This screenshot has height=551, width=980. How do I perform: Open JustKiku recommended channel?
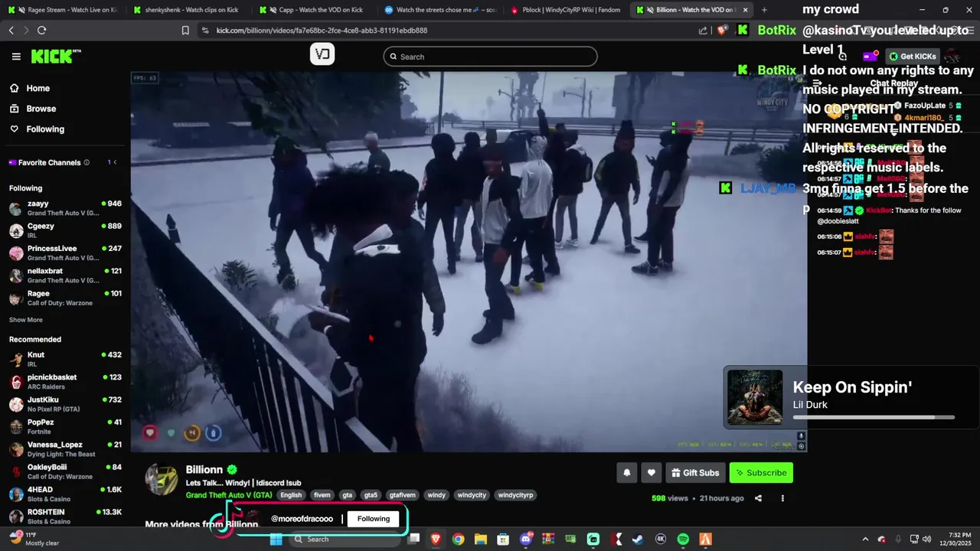[65, 404]
